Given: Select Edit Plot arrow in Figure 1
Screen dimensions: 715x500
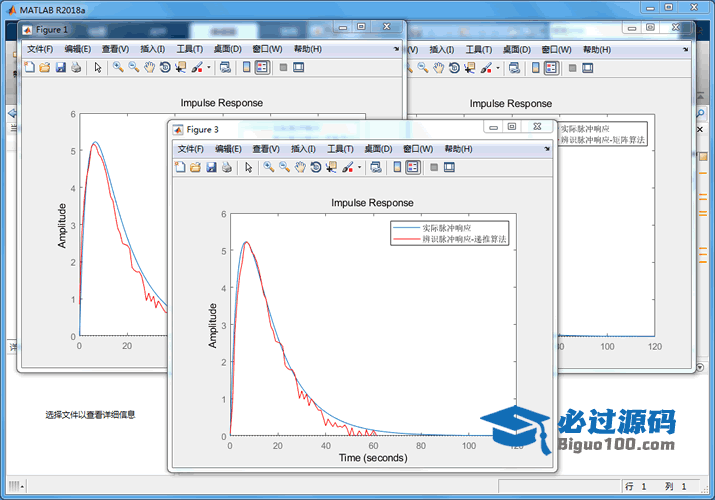Looking at the screenshot, I should tap(98, 67).
